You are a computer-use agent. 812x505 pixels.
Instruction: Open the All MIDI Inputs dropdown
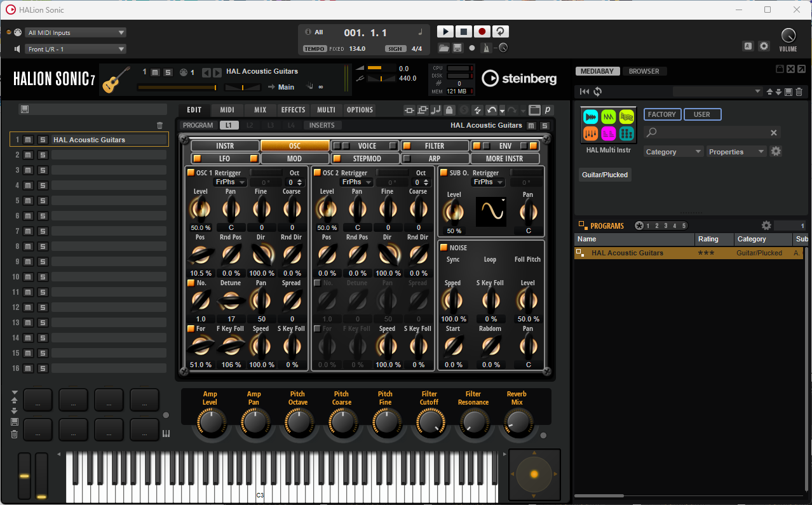pyautogui.click(x=76, y=32)
